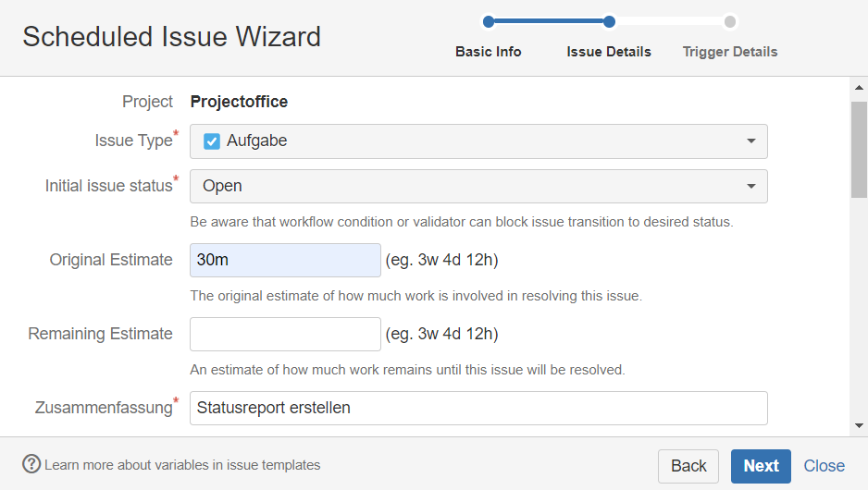Viewport: 868px width, 490px height.
Task: Click the Back button
Action: click(x=688, y=466)
